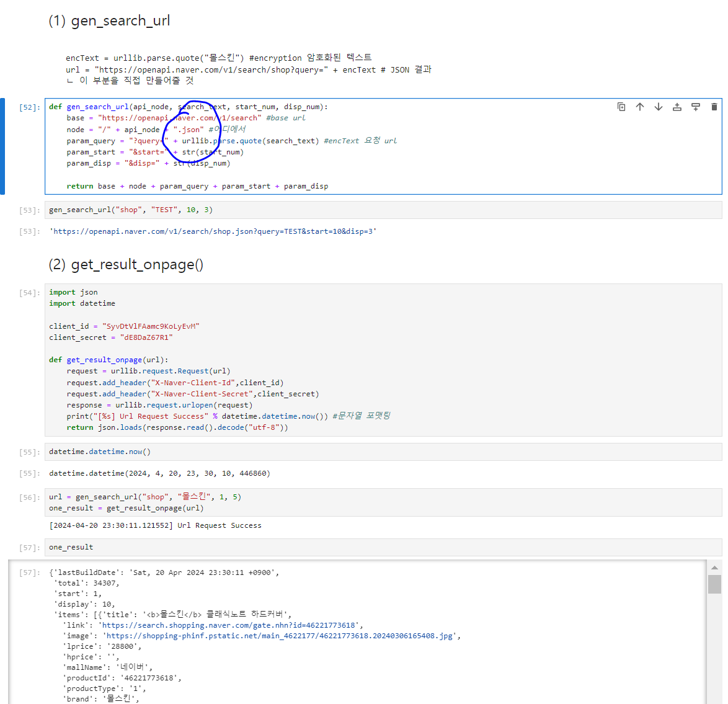Click the output scrollbar up arrow
This screenshot has width=728, height=704.
714,568
